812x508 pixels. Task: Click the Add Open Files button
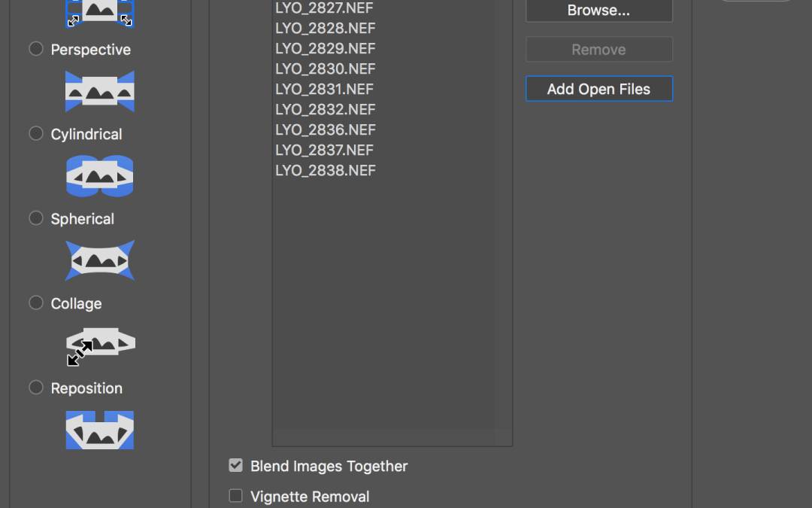pos(598,89)
